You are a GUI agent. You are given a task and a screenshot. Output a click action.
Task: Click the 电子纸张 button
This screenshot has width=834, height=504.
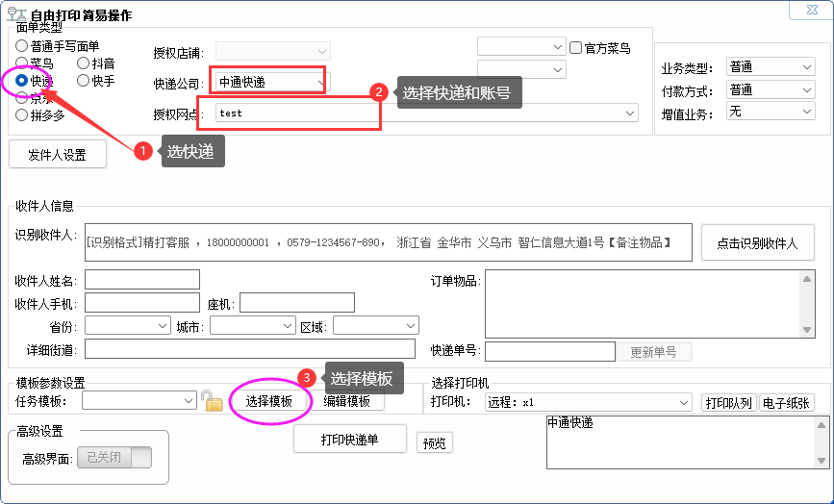(786, 402)
